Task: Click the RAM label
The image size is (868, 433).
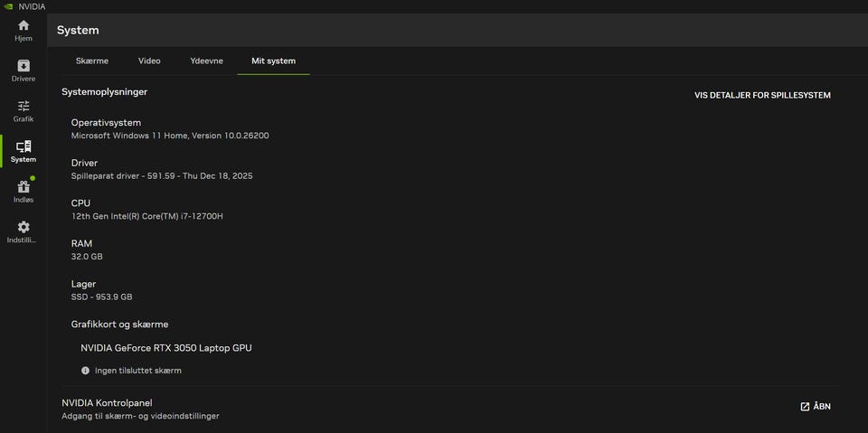Action: (x=82, y=244)
